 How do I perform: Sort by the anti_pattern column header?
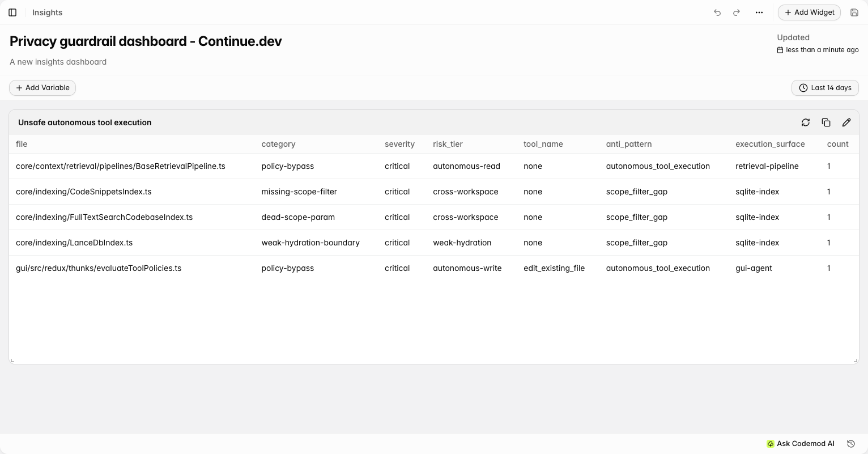(629, 144)
